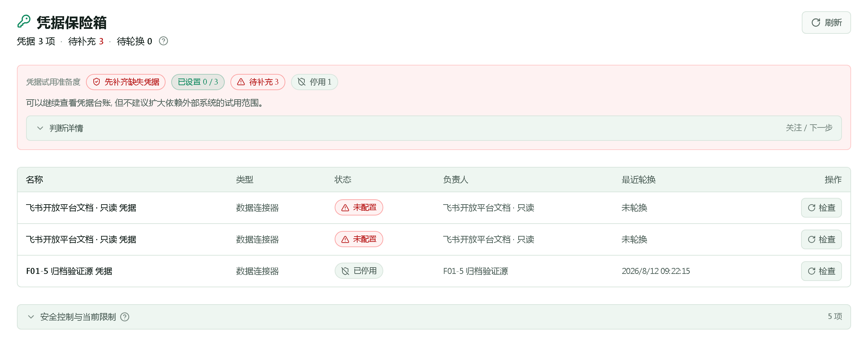Click the 未配置 status badge in second row

359,239
